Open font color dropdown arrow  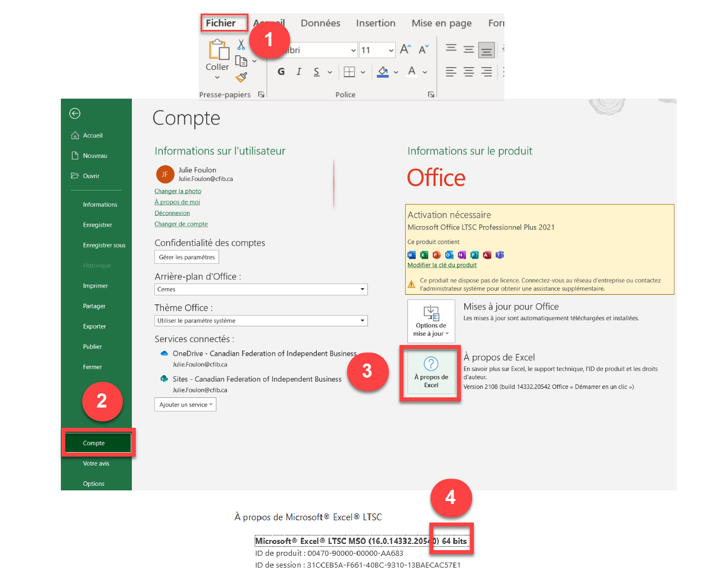pos(425,72)
